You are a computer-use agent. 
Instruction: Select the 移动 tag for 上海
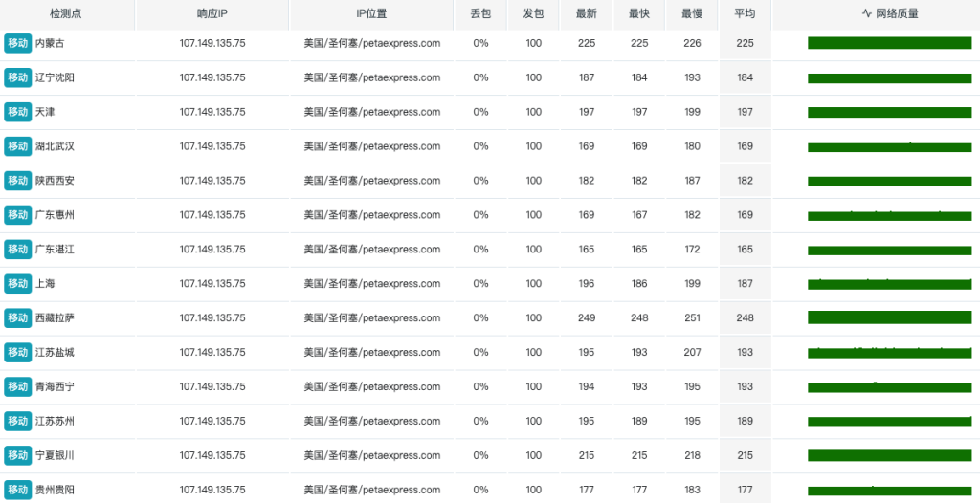tap(17, 284)
